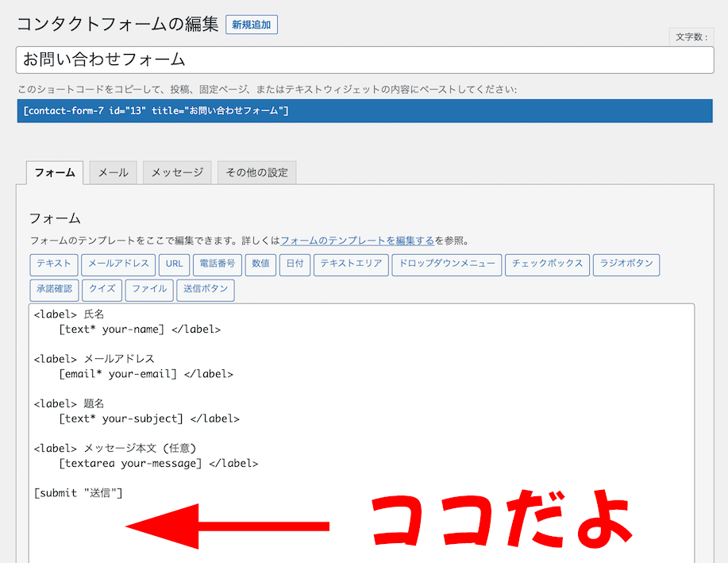Click the メッセージ本文 (任意) label line
The height and width of the screenshot is (563, 728).
click(115, 449)
